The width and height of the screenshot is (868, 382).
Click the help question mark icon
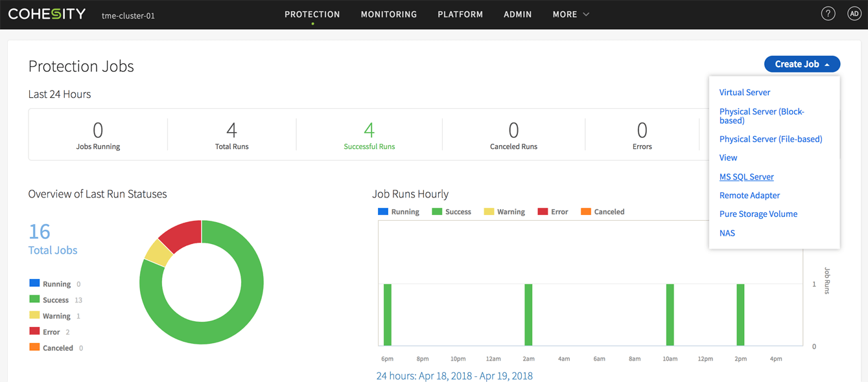828,14
